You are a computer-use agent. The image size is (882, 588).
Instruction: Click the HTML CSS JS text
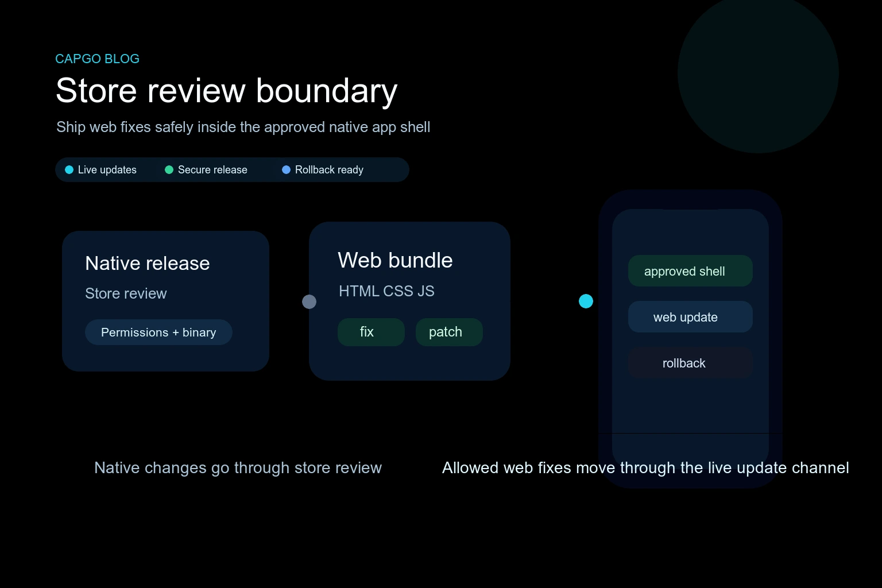[386, 291]
